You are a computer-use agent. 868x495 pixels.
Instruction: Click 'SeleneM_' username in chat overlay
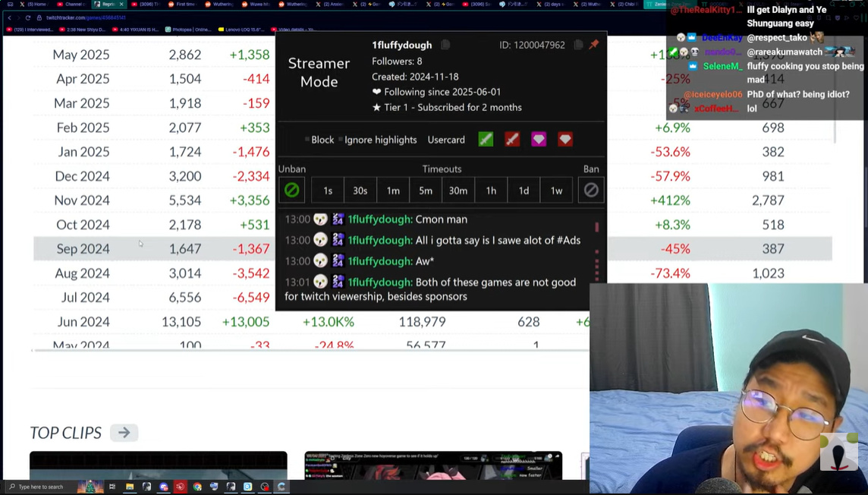coord(722,66)
